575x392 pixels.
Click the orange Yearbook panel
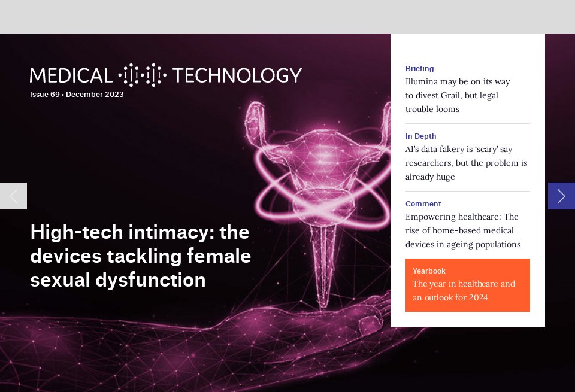468,285
